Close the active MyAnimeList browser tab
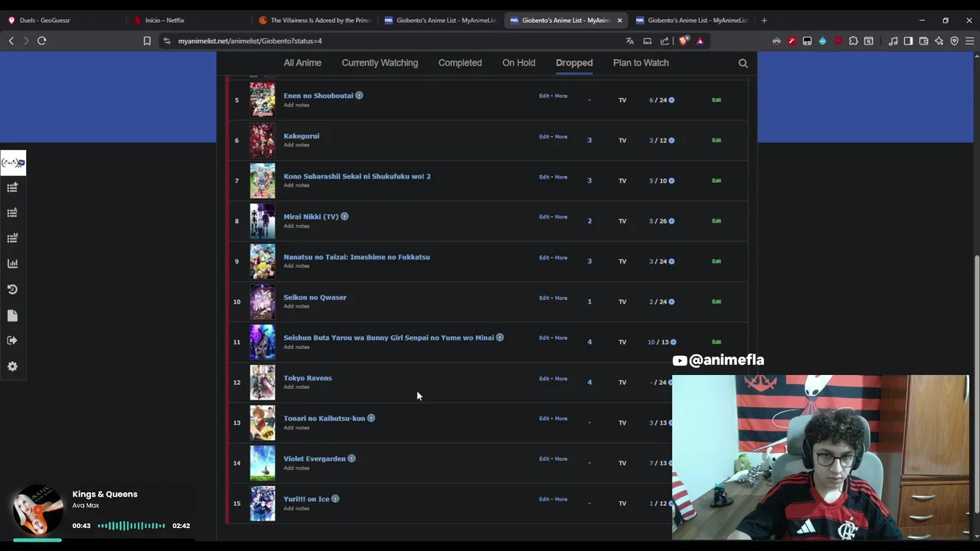The image size is (980, 551). [x=619, y=21]
